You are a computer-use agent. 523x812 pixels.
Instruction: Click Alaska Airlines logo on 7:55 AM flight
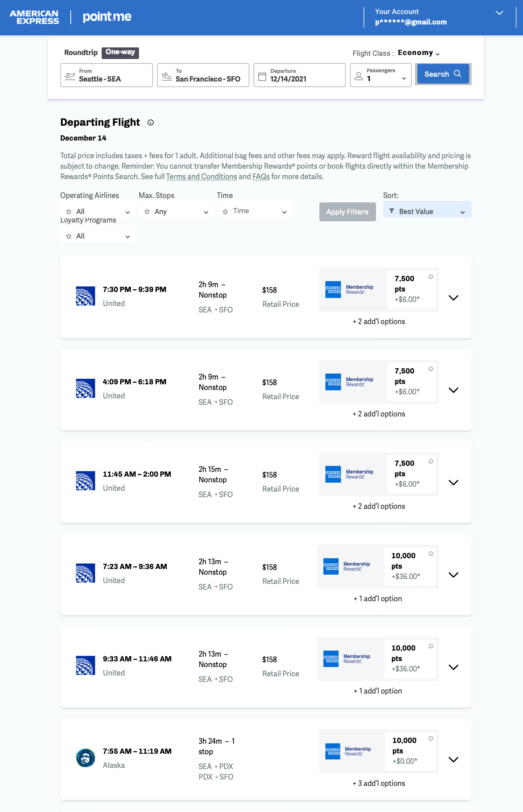point(86,758)
